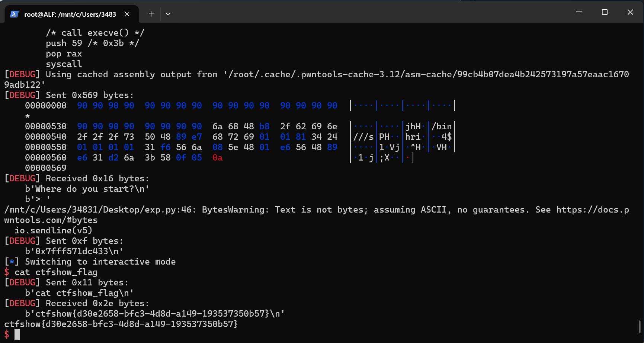Click the terminal scrollbar thumb
Image resolution: width=644 pixels, height=343 pixels.
(x=640, y=327)
